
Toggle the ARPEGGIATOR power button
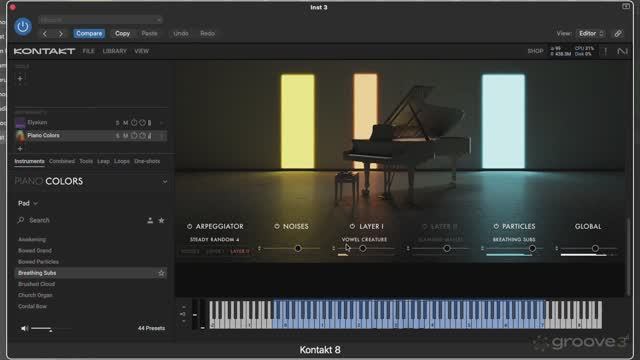point(189,226)
